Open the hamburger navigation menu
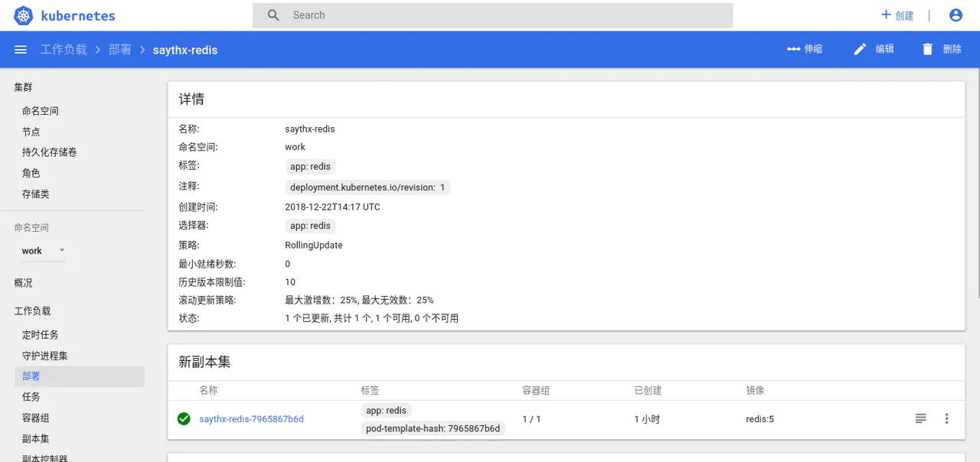 point(21,50)
